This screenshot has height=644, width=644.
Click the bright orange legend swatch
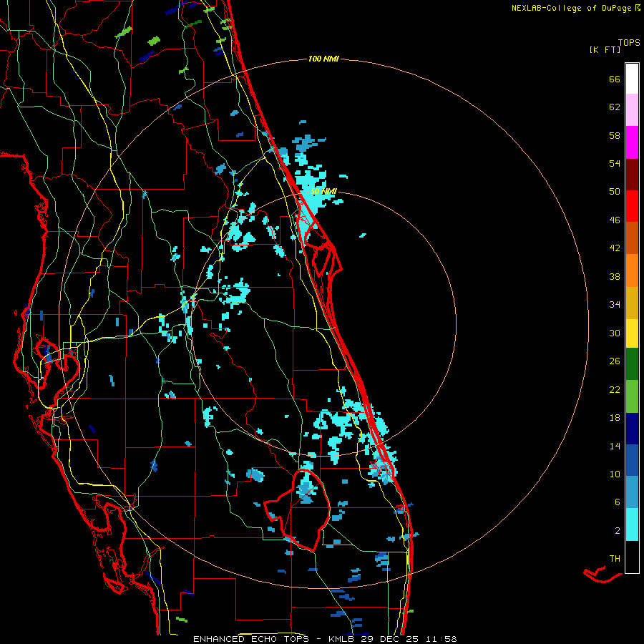coord(632,270)
